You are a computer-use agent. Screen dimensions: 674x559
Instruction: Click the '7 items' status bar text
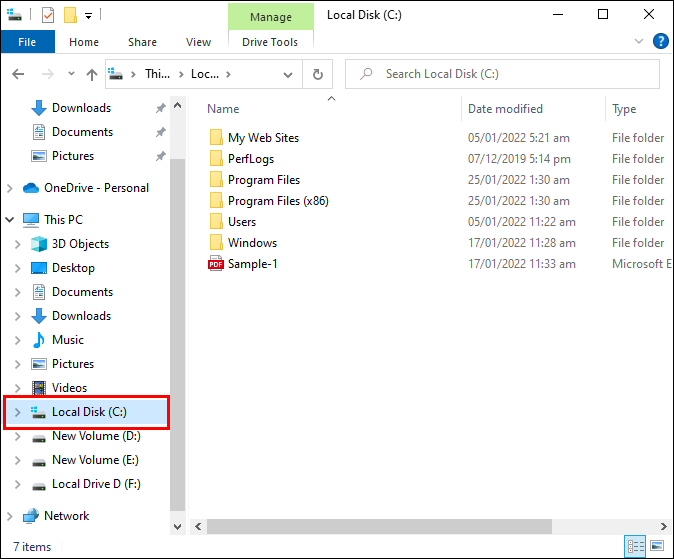pos(32,547)
